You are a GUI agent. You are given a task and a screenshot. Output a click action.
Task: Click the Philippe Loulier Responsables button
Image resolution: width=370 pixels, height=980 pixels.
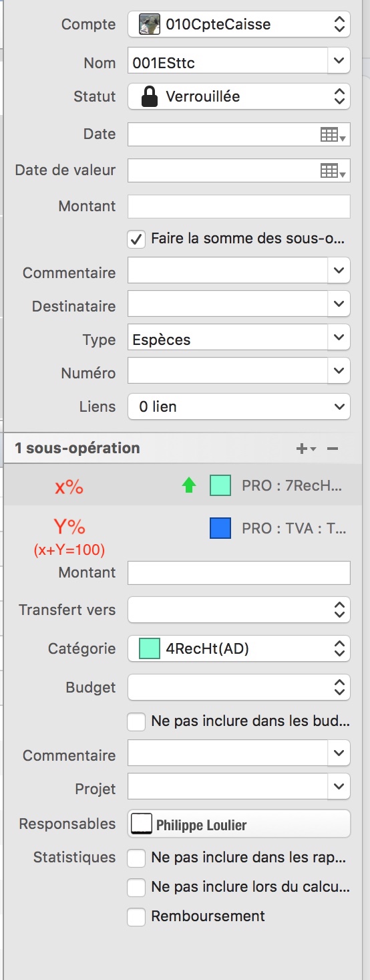(x=239, y=824)
